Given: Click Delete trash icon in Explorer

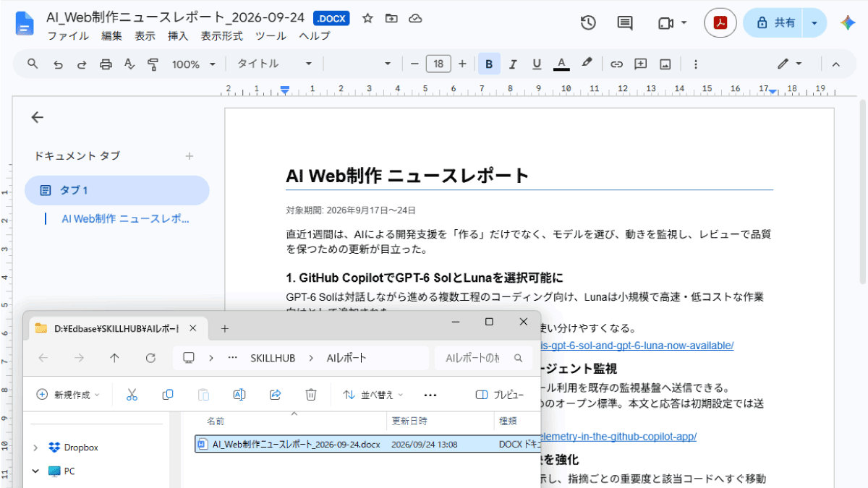Looking at the screenshot, I should tap(311, 395).
